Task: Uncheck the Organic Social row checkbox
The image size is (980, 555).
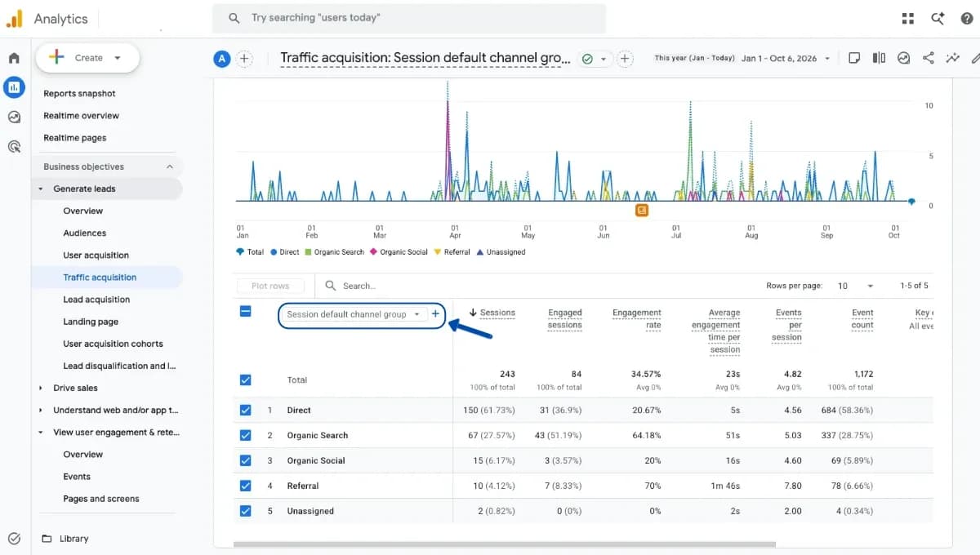Action: [x=245, y=460]
